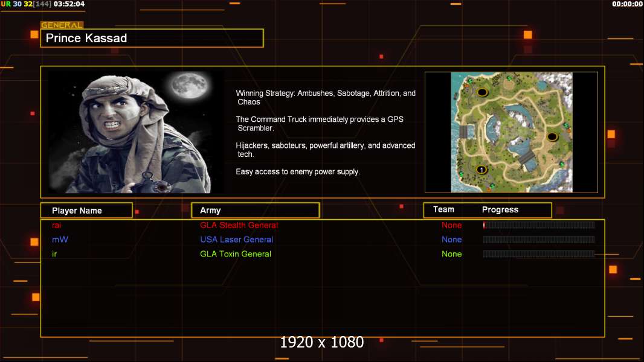Click the supply dock icon at map's top center

[509, 79]
